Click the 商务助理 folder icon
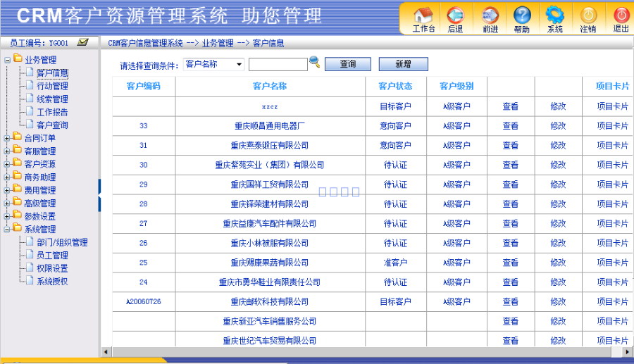 (17, 175)
